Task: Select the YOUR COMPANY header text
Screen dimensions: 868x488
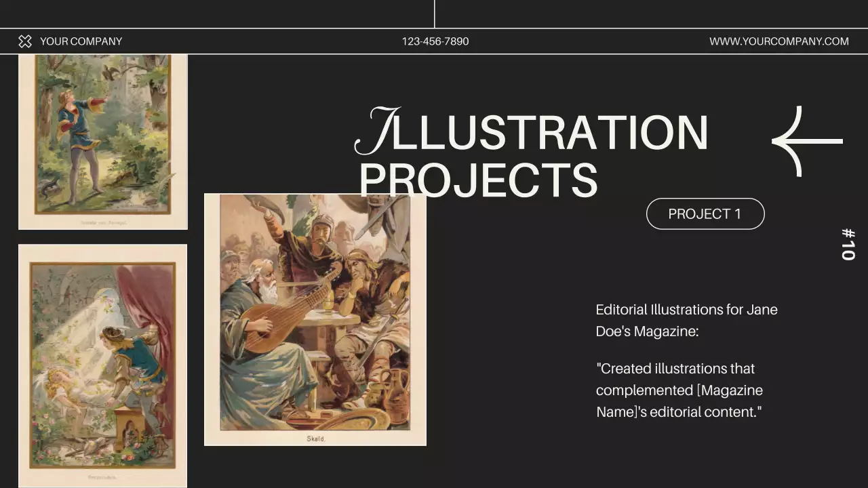Action: [x=81, y=41]
